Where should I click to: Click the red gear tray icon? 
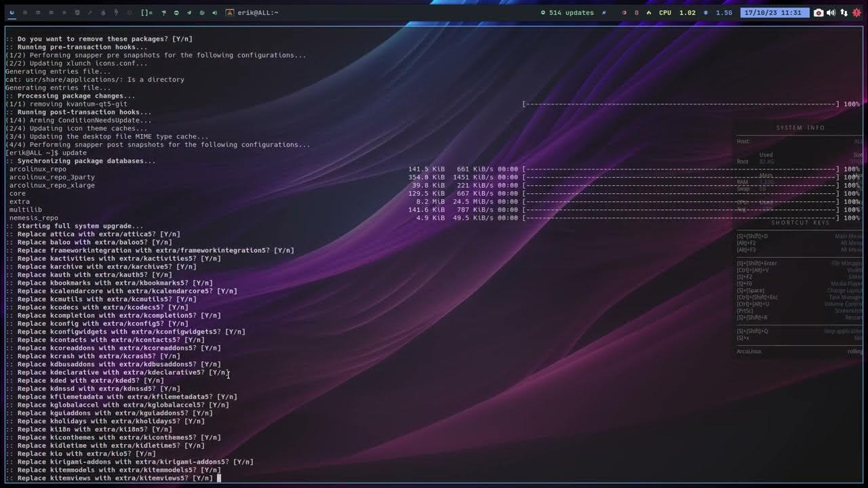(856, 12)
